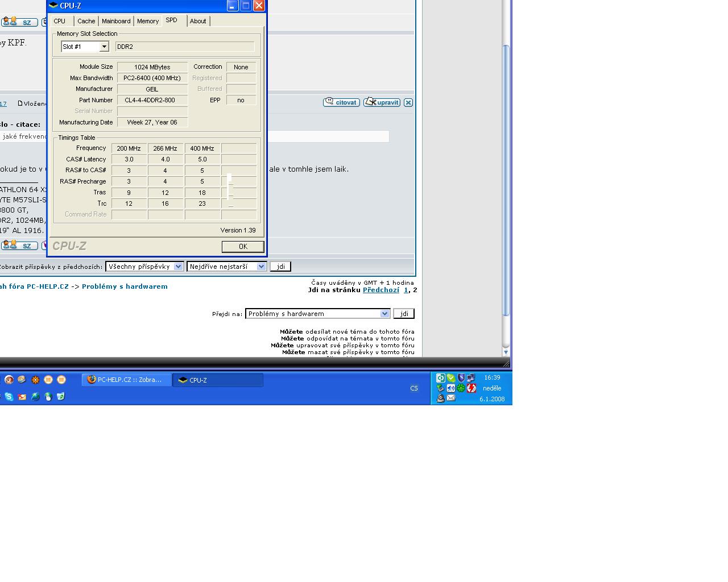The image size is (728, 582).
Task: Switch to PC-HELP.CZ Firefox taskbar button
Action: (x=127, y=380)
